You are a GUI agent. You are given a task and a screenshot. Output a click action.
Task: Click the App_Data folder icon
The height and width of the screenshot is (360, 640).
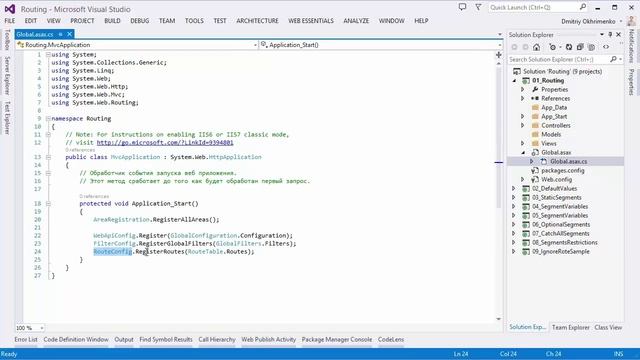[535, 107]
